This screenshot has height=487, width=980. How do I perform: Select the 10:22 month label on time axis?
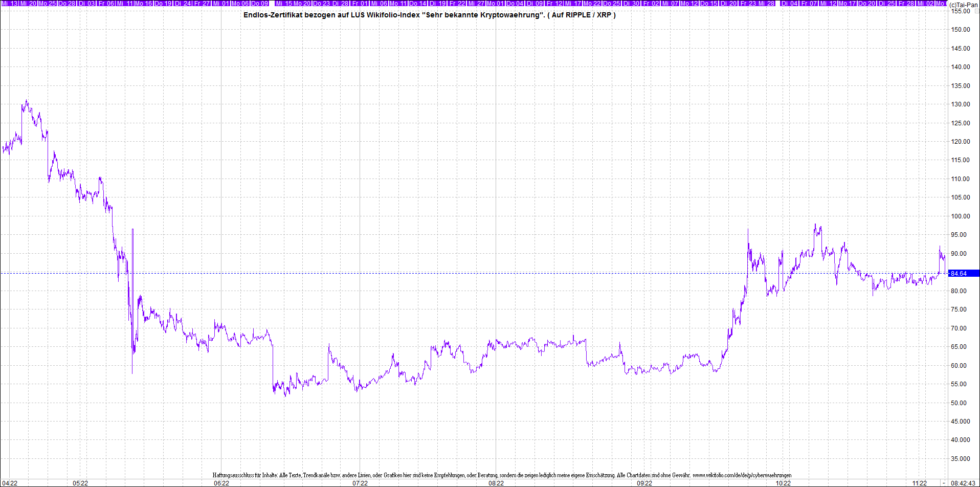click(x=783, y=483)
